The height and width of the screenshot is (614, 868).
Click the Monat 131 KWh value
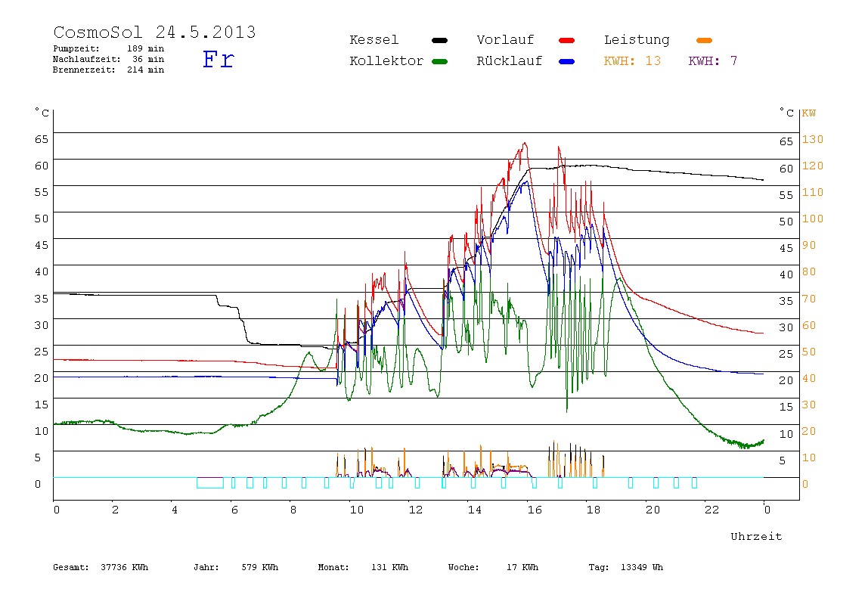click(363, 567)
